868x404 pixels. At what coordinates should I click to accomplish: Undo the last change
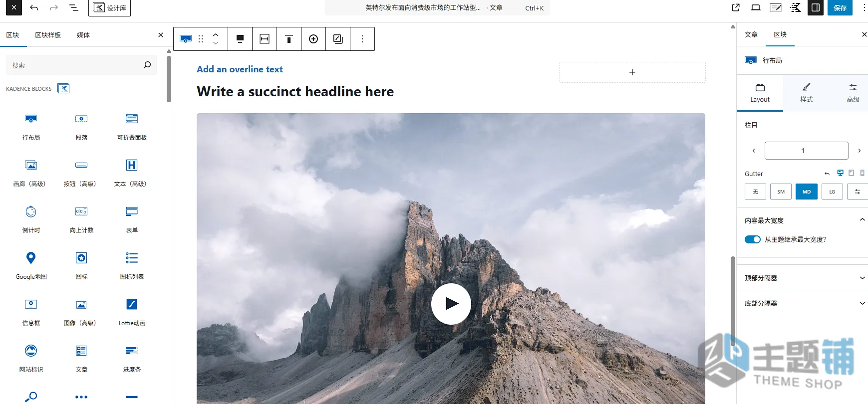[x=34, y=7]
